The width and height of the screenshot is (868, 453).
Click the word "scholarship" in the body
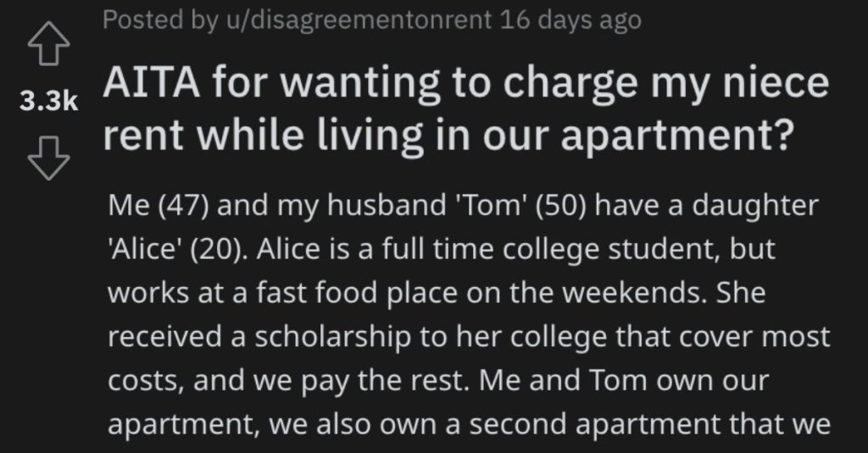(x=333, y=337)
